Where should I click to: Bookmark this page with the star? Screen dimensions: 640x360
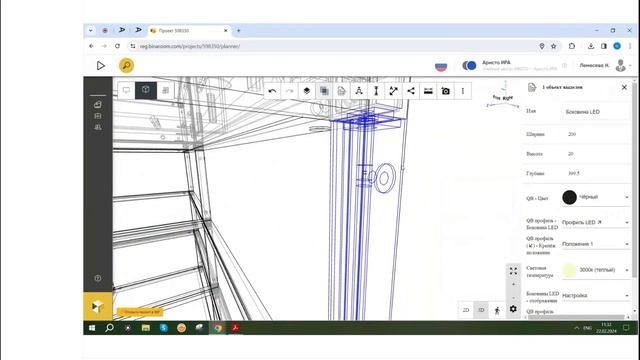point(553,46)
